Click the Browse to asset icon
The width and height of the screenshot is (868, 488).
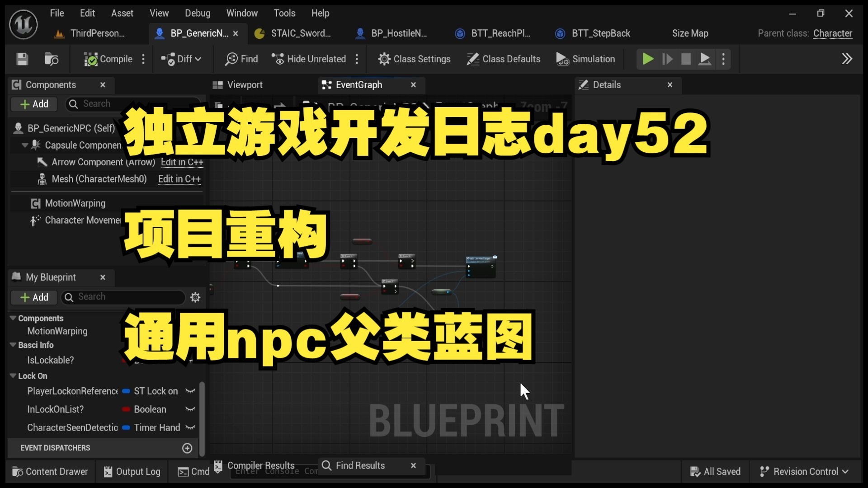pyautogui.click(x=52, y=59)
